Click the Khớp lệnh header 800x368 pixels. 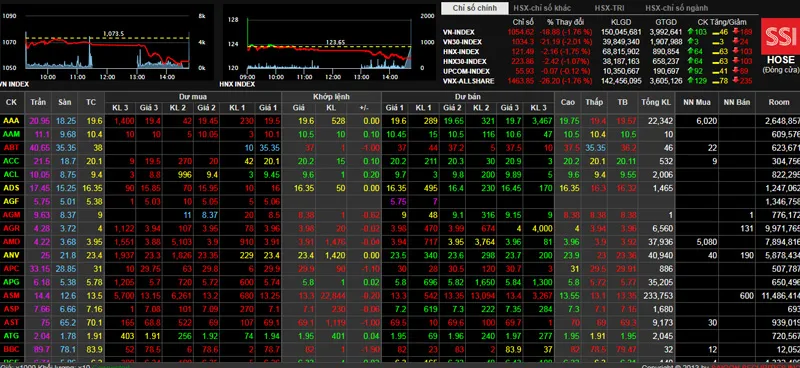click(x=331, y=96)
